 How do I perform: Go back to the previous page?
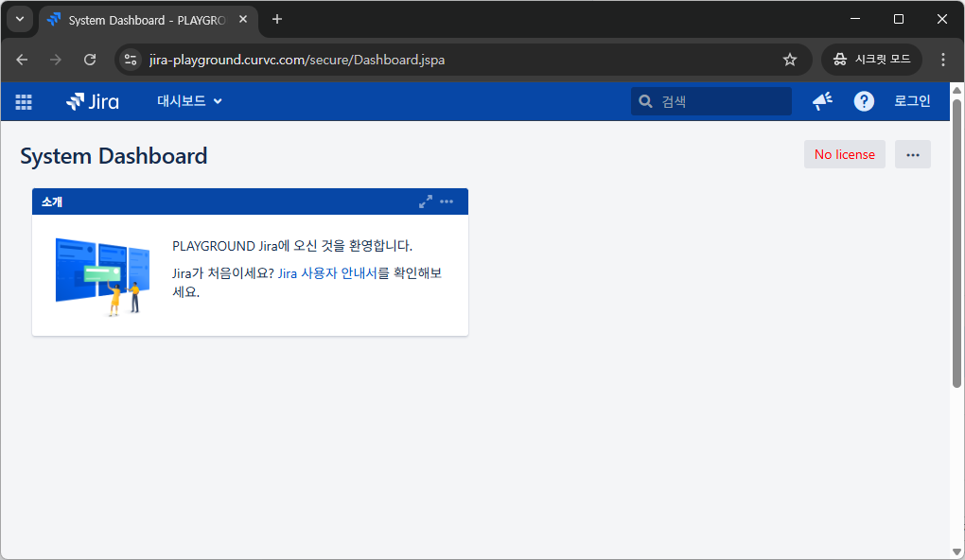pos(22,60)
